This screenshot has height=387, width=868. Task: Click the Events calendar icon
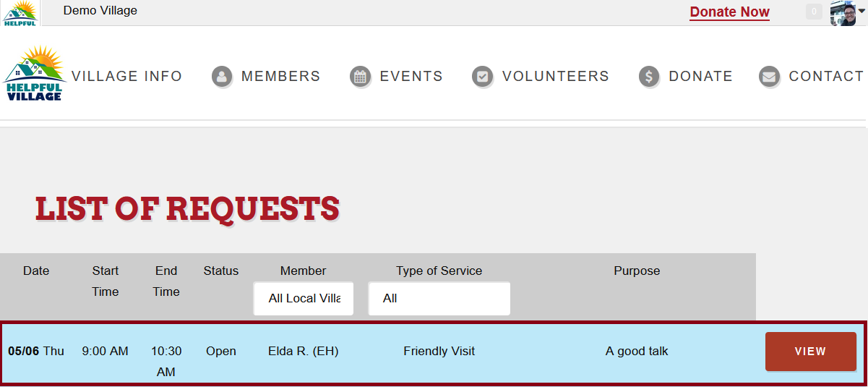pos(360,76)
